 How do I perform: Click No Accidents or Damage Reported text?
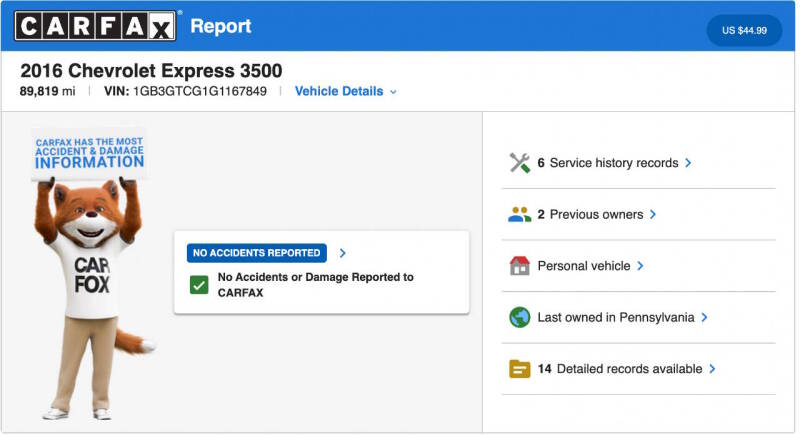tap(315, 285)
